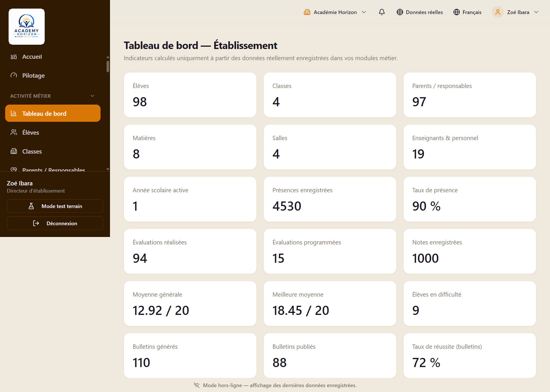The image size is (550, 392).
Task: Click Taux de réussite (bulletins) card
Action: (470, 356)
